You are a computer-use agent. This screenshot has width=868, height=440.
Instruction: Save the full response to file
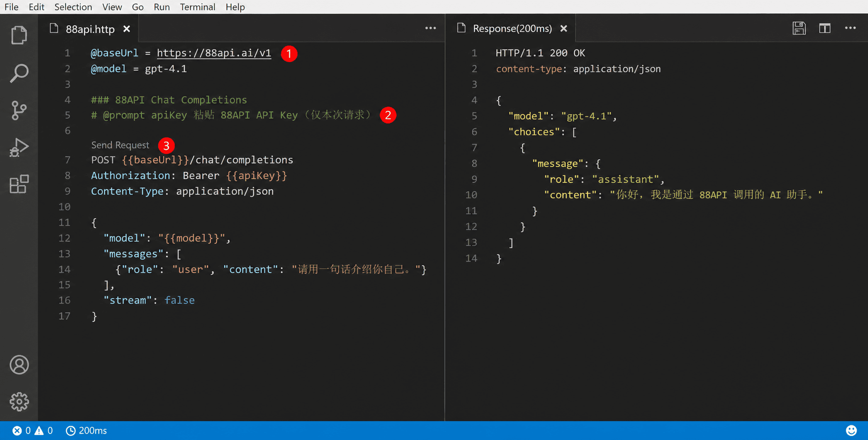click(799, 28)
